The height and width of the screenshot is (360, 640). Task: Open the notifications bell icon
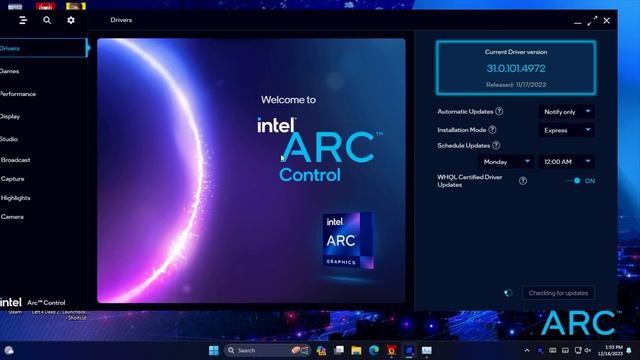[x=629, y=351]
